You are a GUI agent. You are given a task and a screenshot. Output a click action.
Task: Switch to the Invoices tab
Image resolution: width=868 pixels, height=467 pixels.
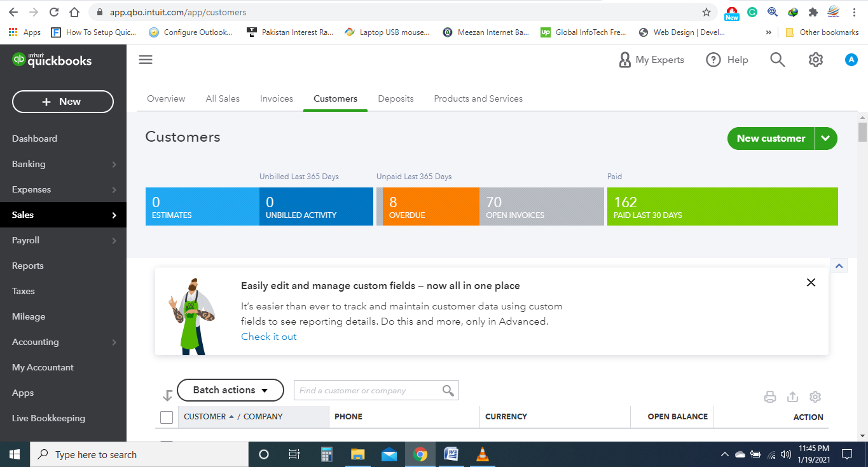coord(277,98)
